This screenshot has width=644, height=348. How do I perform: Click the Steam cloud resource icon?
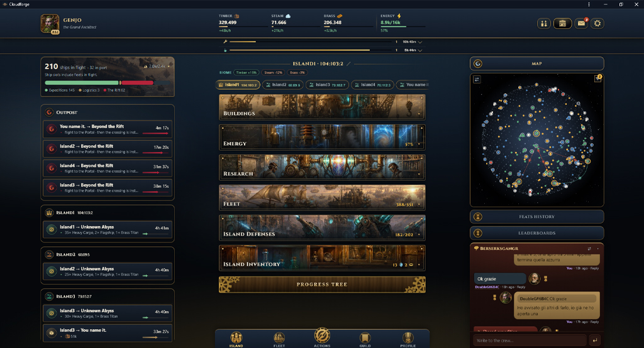click(x=288, y=16)
